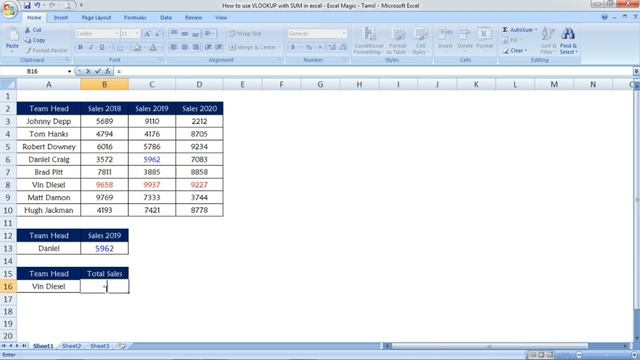Click the Format Painter brush
This screenshot has width=640, height=360.
point(46,51)
